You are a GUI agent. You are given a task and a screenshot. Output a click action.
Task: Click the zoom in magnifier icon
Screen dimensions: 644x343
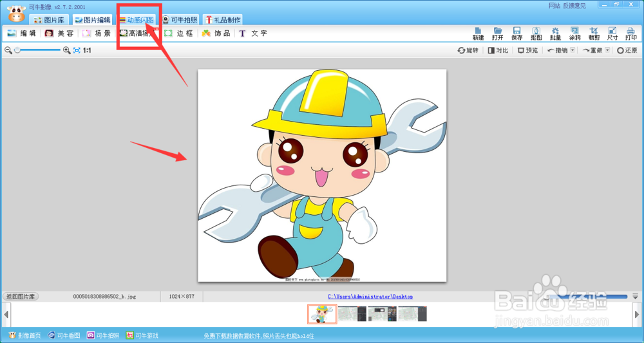coord(66,50)
